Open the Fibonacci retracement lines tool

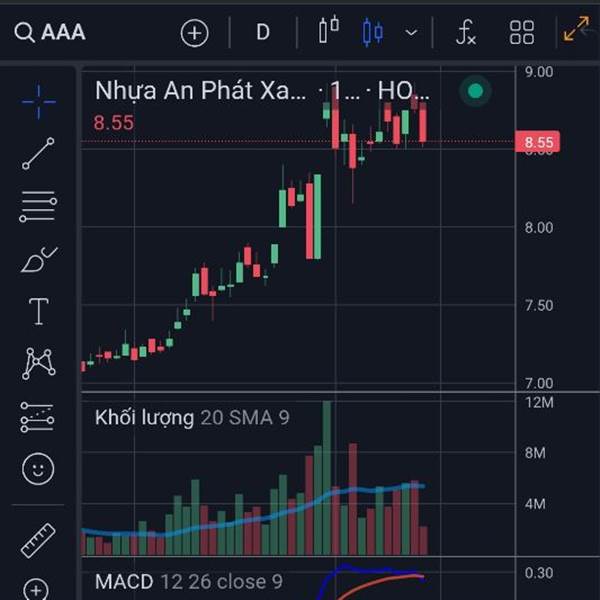pyautogui.click(x=38, y=207)
